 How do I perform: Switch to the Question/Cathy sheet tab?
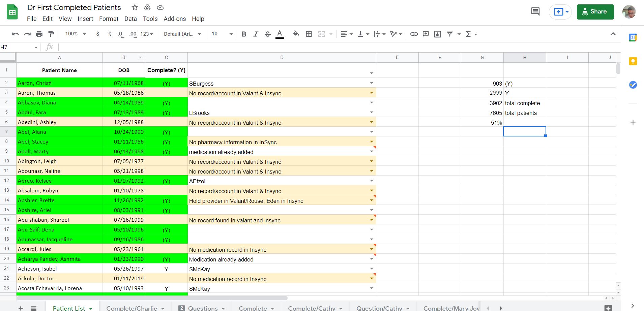[383, 308]
